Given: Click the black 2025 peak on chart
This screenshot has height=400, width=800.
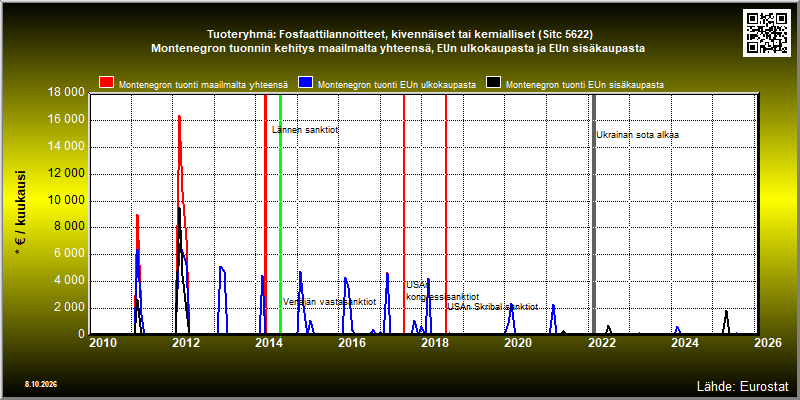Looking at the screenshot, I should [726, 311].
